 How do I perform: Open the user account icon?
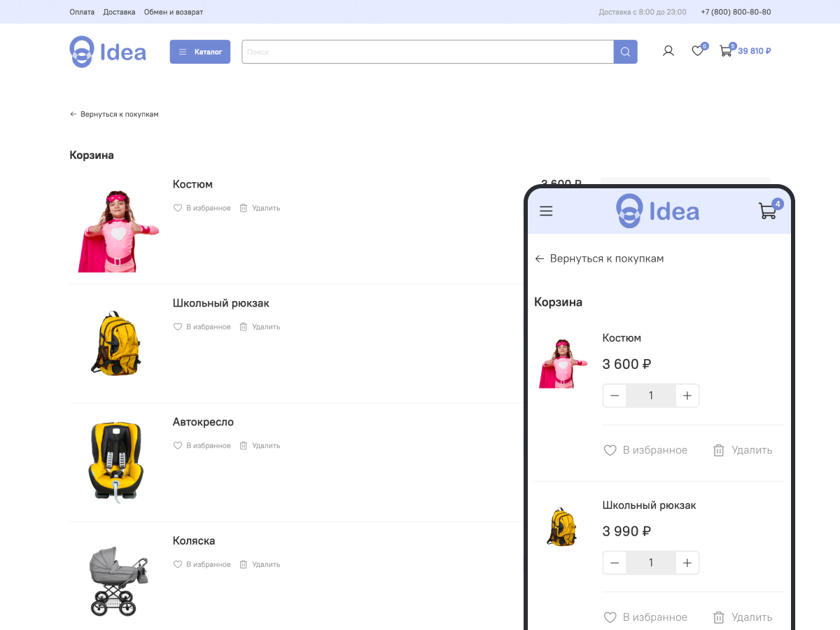pyautogui.click(x=668, y=51)
